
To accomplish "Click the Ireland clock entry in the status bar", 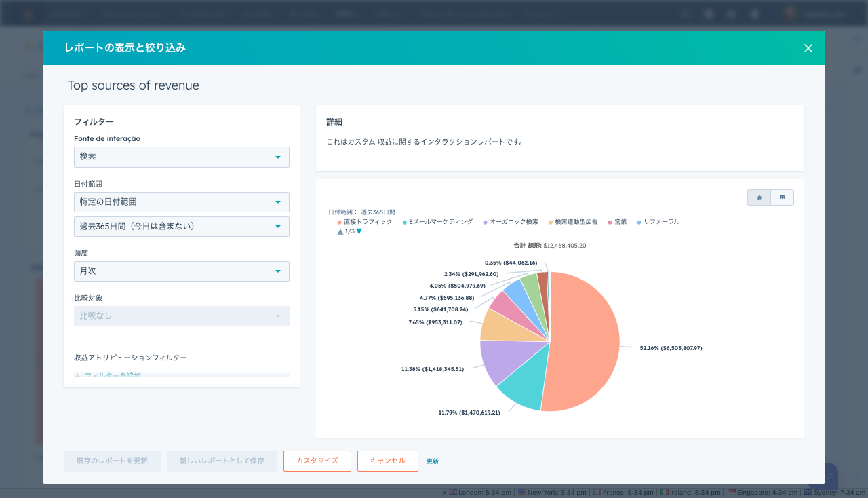I will 691,493.
